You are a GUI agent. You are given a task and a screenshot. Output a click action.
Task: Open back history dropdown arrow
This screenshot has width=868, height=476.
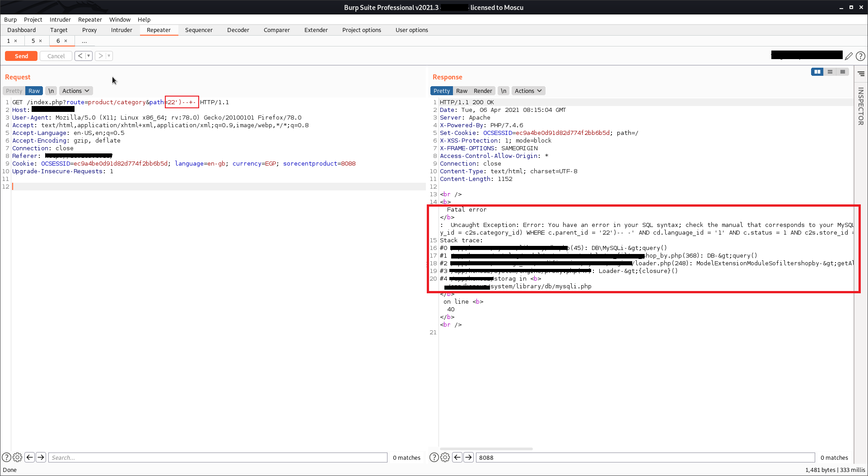tap(89, 56)
